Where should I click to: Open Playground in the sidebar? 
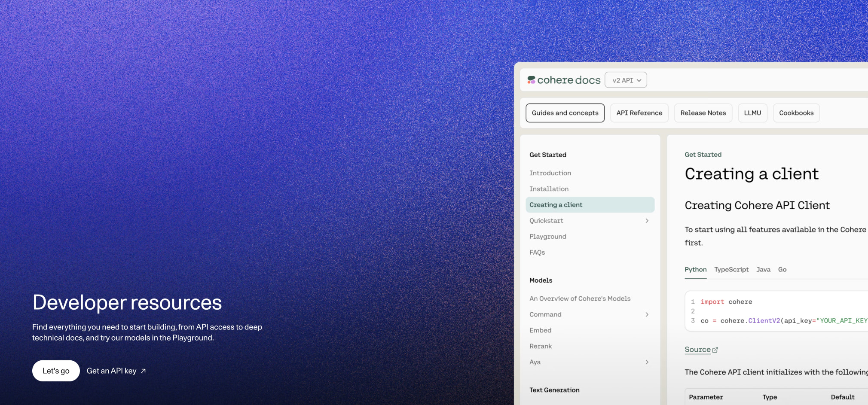[548, 237]
